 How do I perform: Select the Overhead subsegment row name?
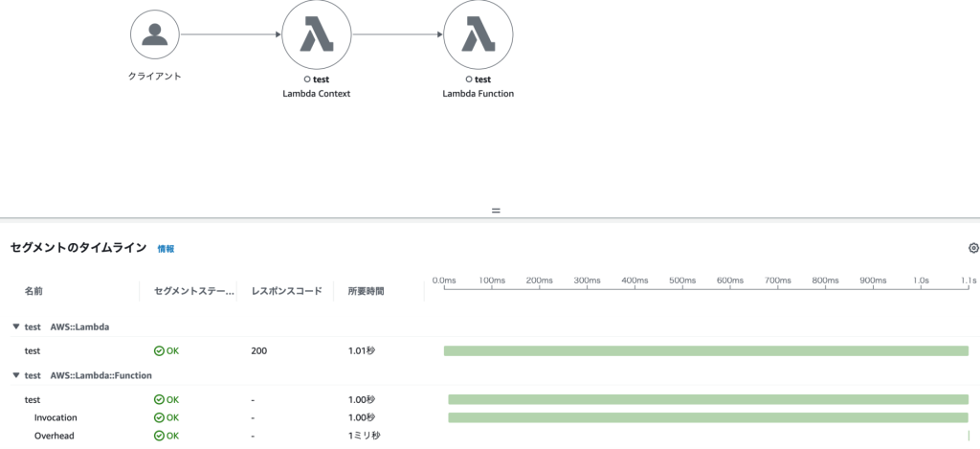(55, 436)
